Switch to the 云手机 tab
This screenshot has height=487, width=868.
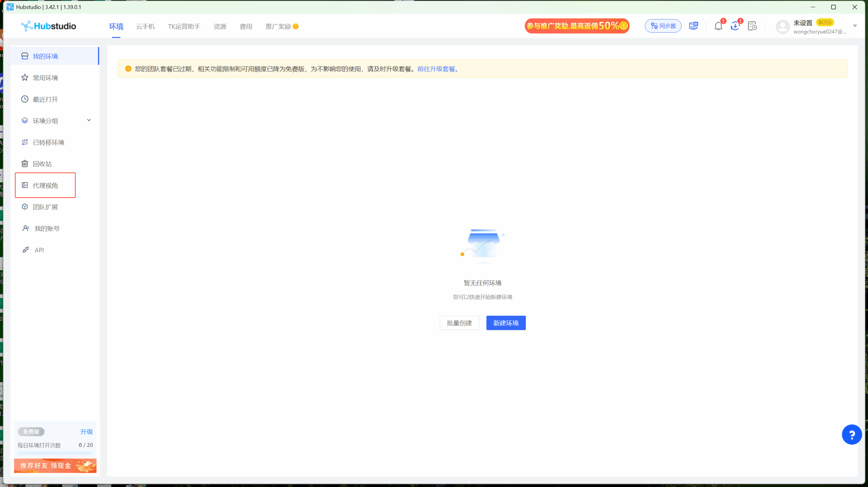[145, 26]
